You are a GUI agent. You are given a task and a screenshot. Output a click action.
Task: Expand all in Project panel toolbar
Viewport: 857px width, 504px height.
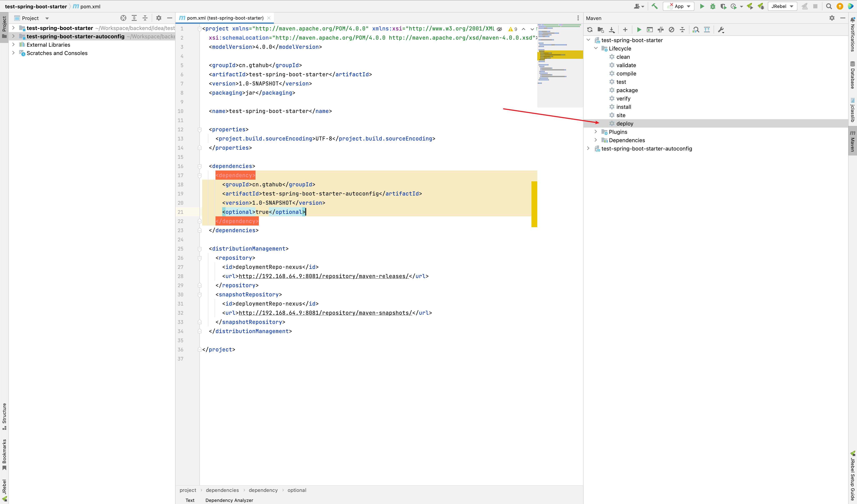134,18
